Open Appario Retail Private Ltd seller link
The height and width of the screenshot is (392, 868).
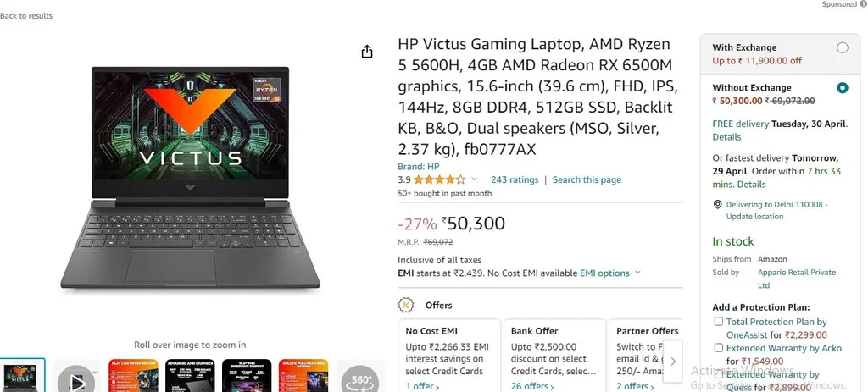point(797,279)
